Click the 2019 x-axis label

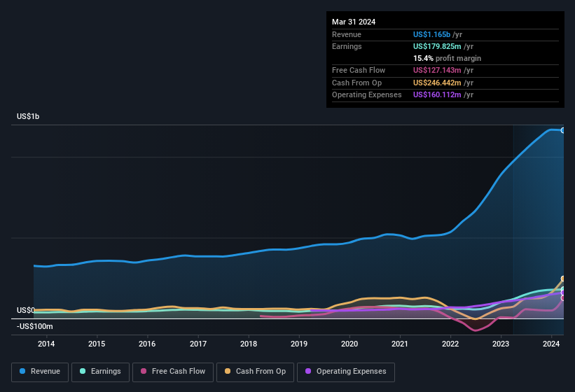(299, 344)
